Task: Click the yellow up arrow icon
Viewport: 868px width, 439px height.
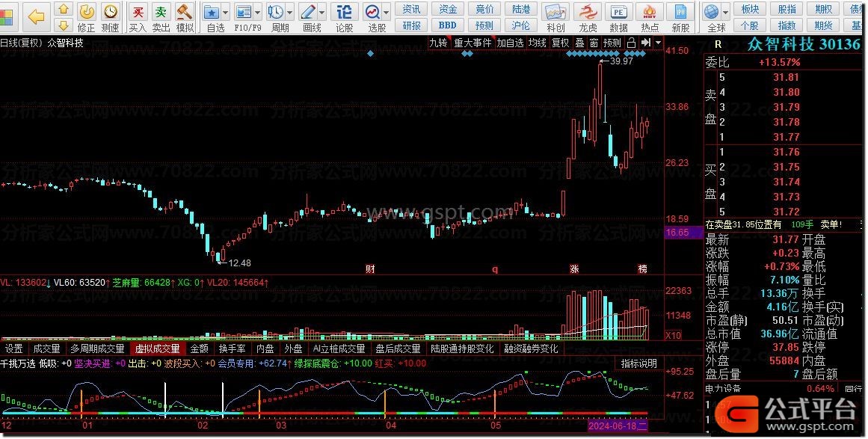Action: 64,9
